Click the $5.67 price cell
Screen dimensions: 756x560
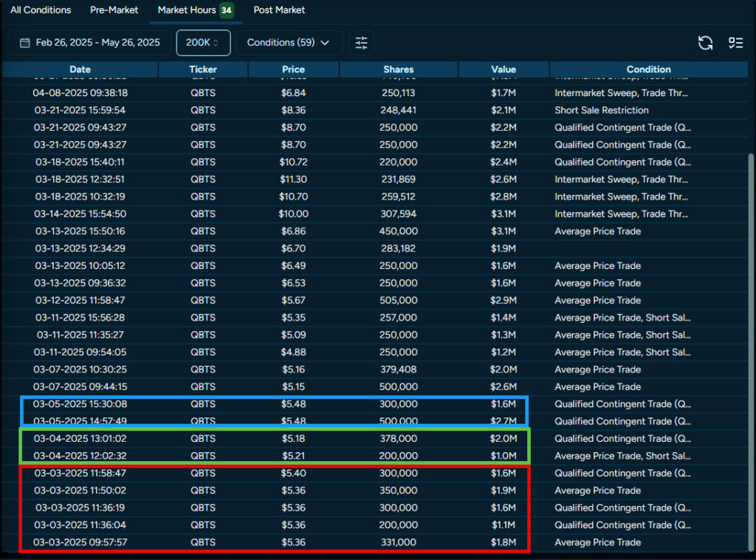pyautogui.click(x=293, y=301)
